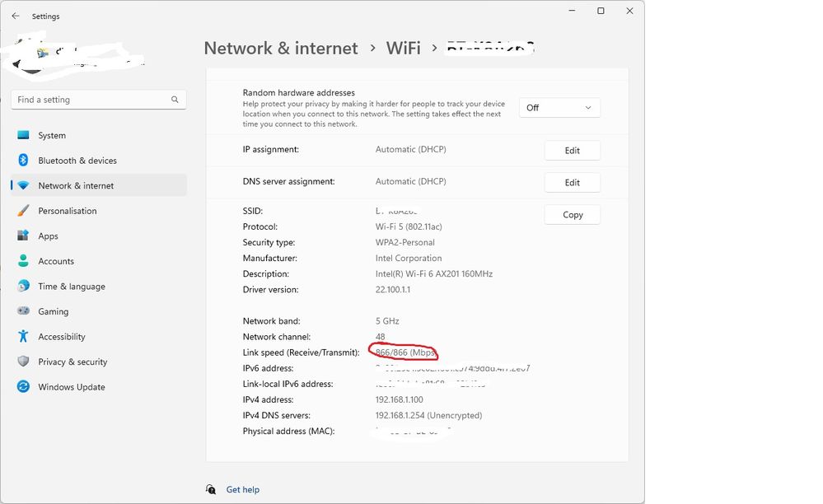The width and height of the screenshot is (823, 504).
Task: Click the Bluetooth & devices icon
Action: click(x=23, y=161)
